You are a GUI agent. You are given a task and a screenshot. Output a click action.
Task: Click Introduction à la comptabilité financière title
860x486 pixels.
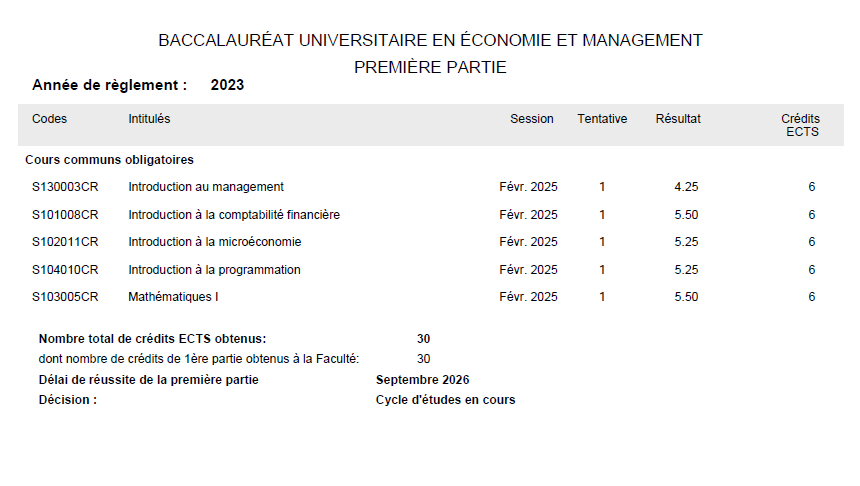pos(234,214)
